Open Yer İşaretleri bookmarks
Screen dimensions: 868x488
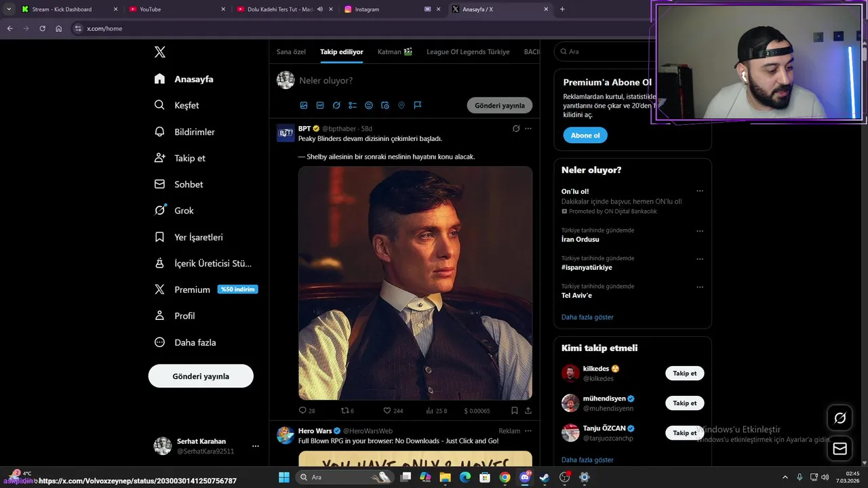pos(189,237)
